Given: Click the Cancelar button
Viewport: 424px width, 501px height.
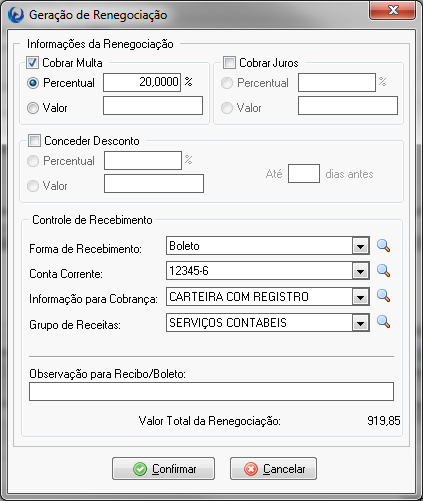Looking at the screenshot, I should pyautogui.click(x=273, y=469).
